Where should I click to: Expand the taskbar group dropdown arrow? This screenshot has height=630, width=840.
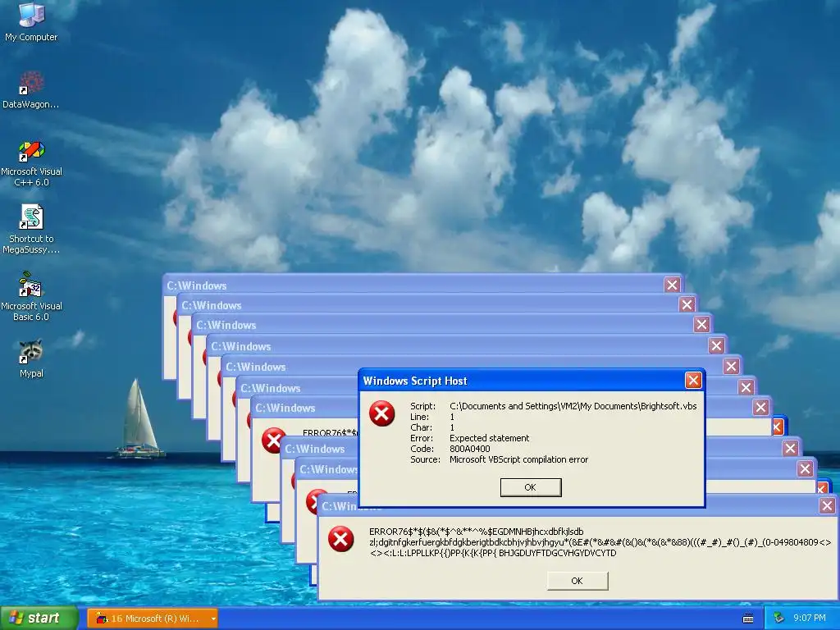213,619
